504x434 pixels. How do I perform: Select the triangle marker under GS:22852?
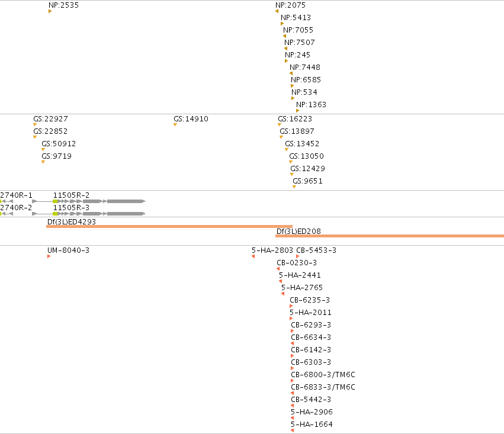coord(35,137)
